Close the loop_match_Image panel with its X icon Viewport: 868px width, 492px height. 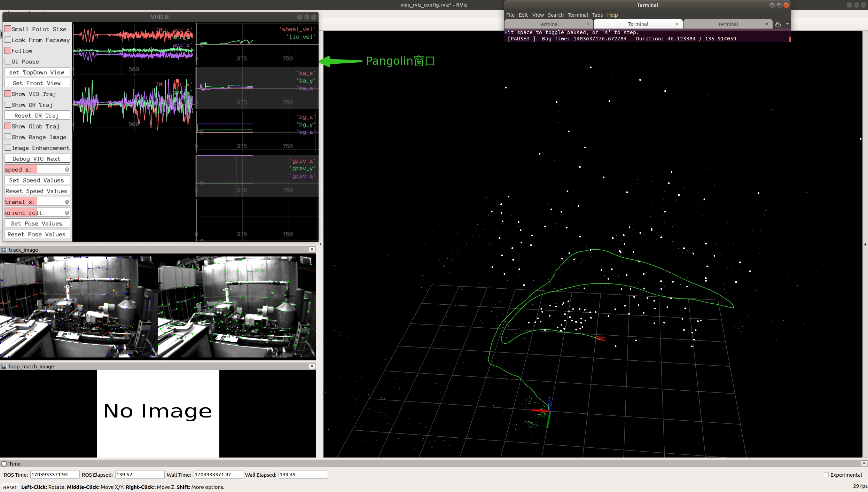(312, 366)
